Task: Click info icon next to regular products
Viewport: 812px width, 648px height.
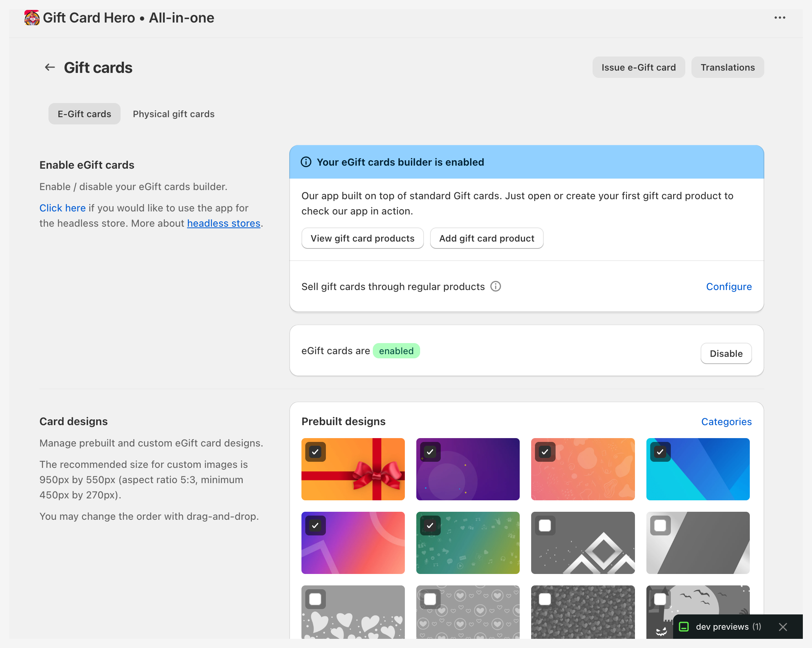Action: (x=495, y=286)
